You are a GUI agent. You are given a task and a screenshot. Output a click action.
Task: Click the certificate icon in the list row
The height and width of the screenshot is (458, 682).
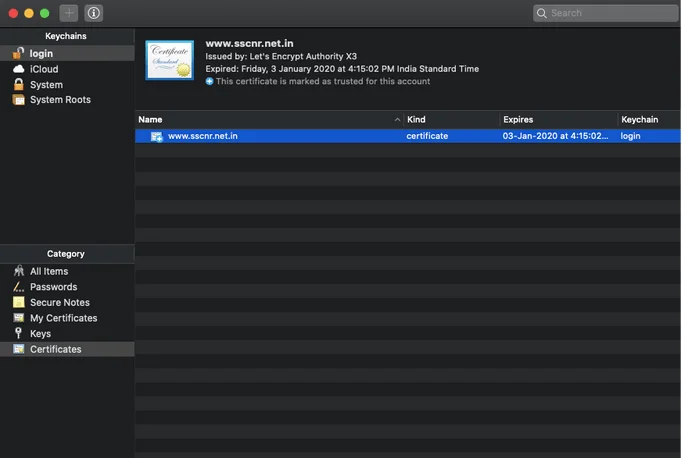point(156,136)
